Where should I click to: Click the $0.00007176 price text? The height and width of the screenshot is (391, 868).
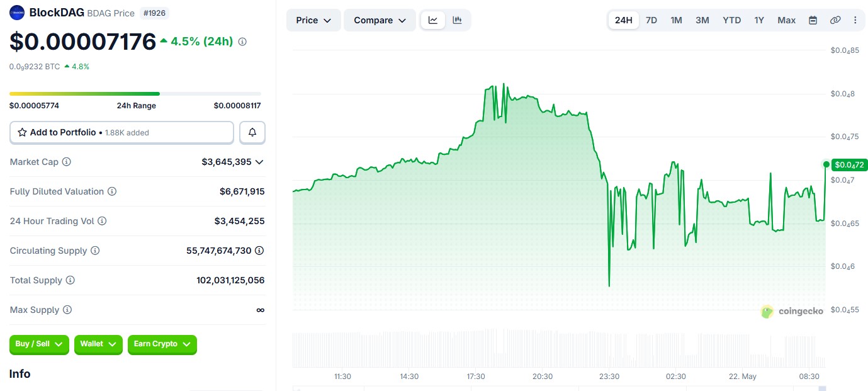click(82, 42)
